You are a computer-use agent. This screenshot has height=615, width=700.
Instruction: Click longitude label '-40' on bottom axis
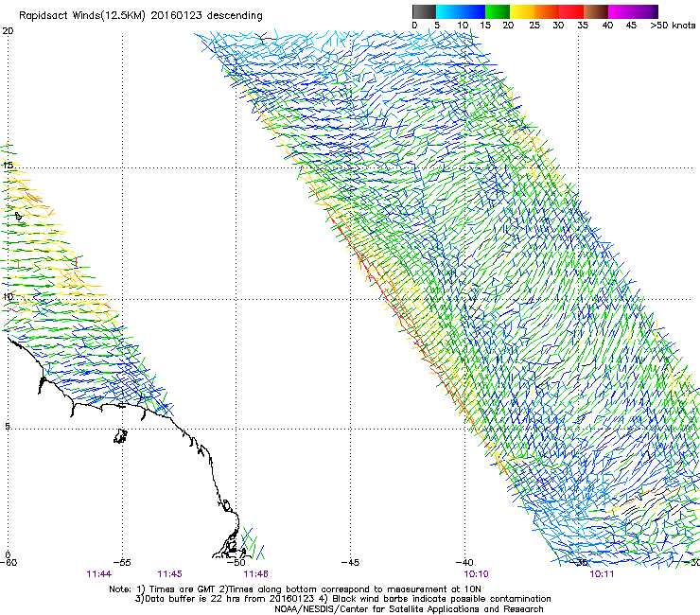pyautogui.click(x=464, y=562)
